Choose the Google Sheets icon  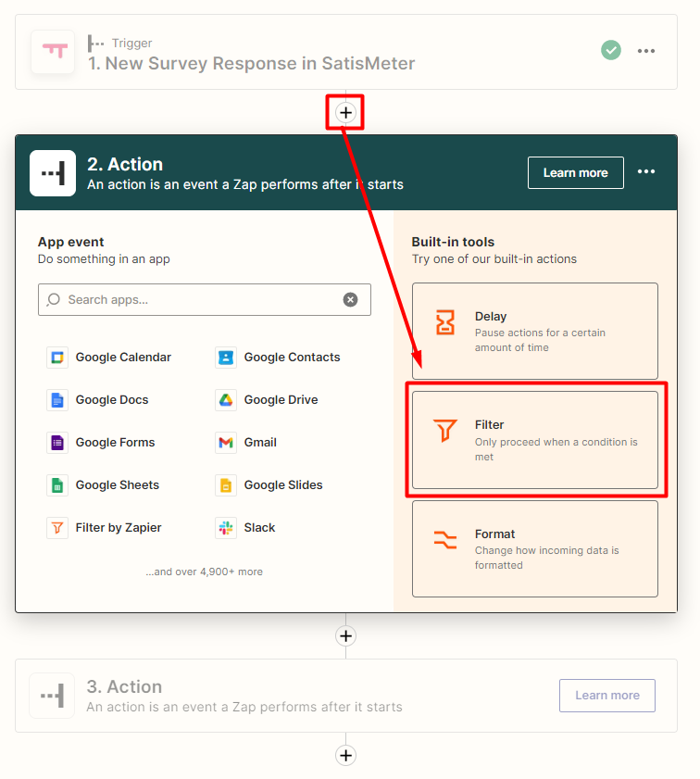57,485
